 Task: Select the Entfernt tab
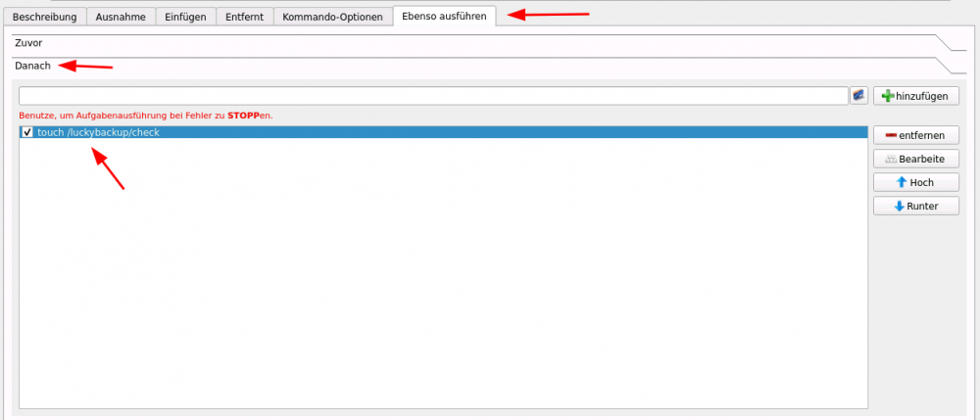click(244, 17)
